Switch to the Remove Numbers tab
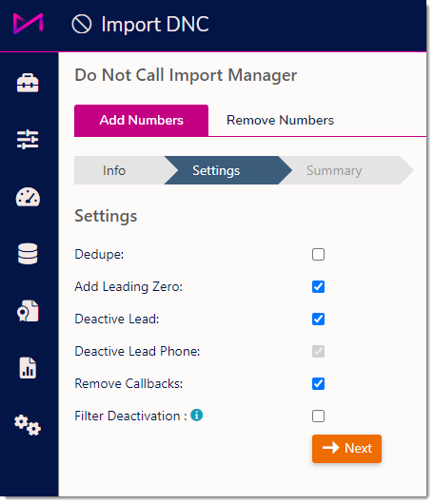 click(x=280, y=120)
